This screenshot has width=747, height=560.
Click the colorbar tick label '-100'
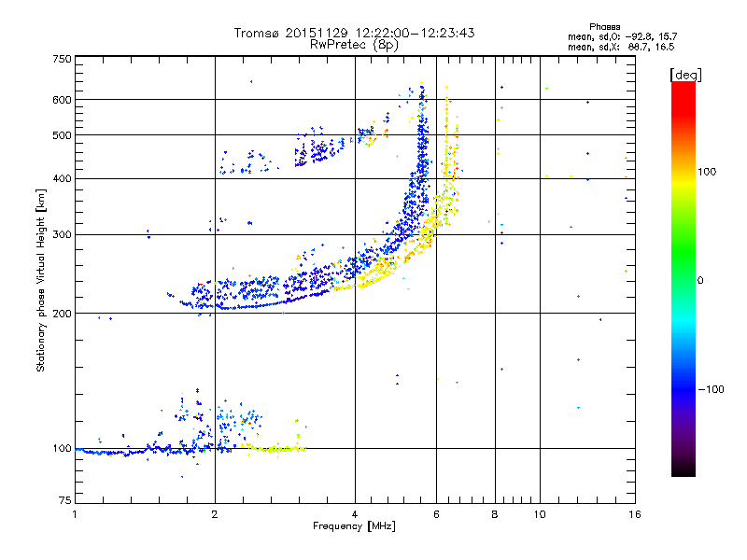711,389
